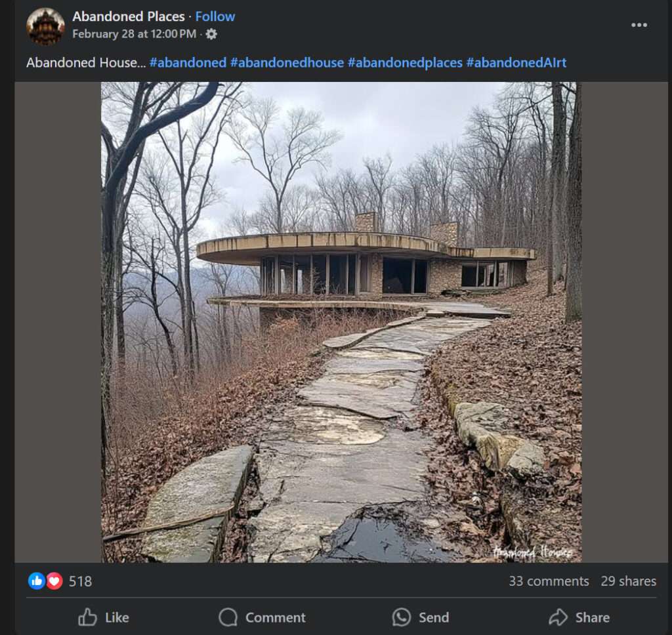Open the February 28 post timestamp
672x635 pixels.
click(134, 34)
